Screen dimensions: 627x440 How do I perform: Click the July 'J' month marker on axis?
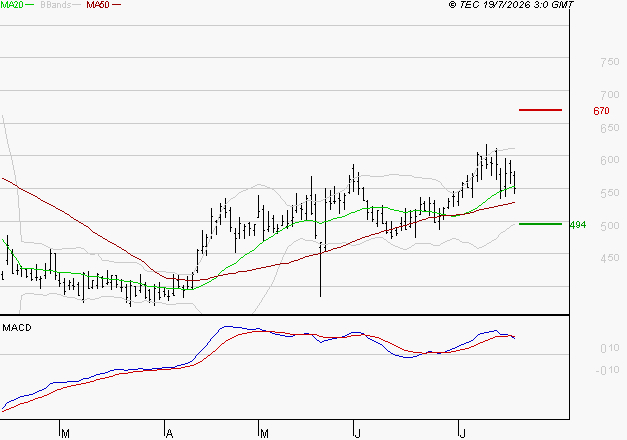click(x=462, y=434)
